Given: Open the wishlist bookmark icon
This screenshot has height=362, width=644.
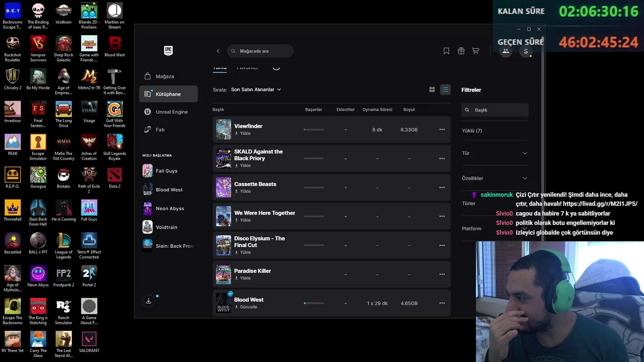Looking at the screenshot, I should 446,51.
